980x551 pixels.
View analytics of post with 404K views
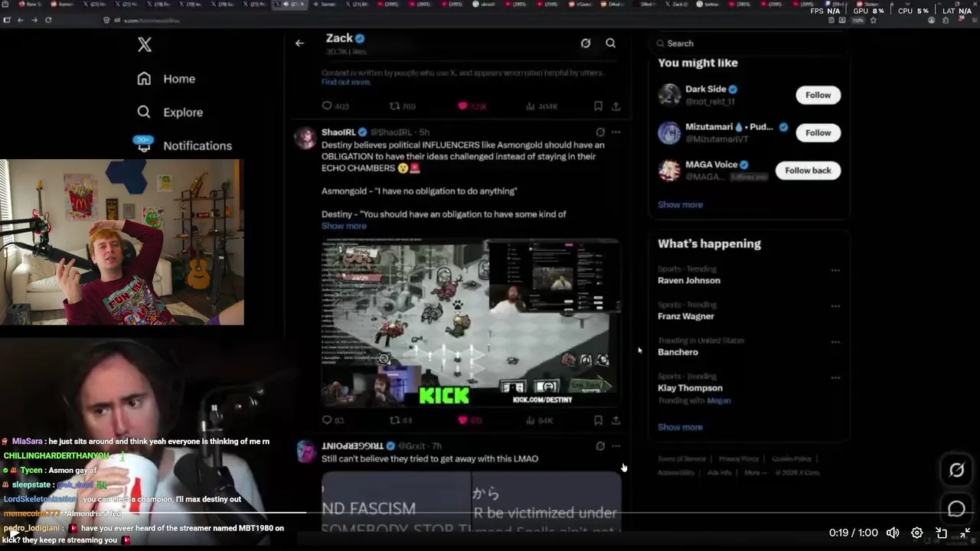pos(542,106)
